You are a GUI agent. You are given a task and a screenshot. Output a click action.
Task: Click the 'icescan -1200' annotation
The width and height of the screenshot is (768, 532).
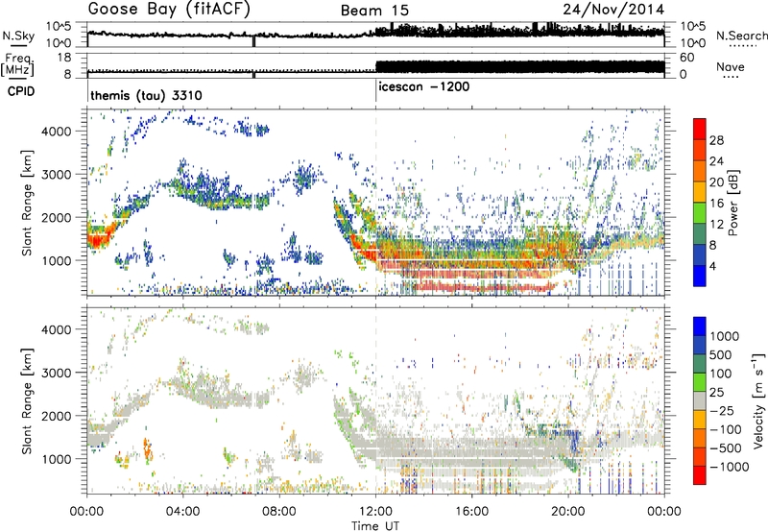[x=424, y=86]
